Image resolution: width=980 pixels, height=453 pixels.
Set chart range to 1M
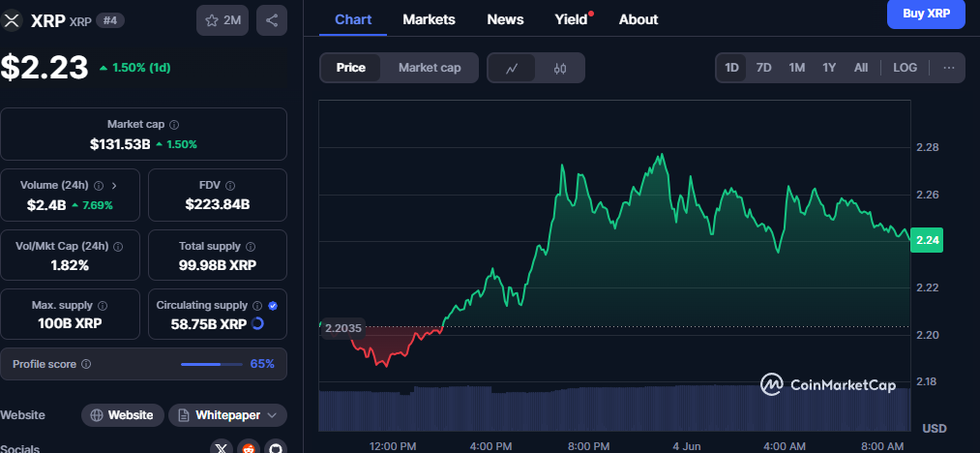click(796, 68)
